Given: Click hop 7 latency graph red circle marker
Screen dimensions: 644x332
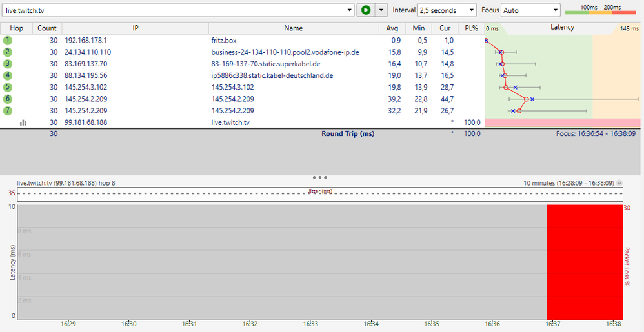Looking at the screenshot, I should pos(519,111).
